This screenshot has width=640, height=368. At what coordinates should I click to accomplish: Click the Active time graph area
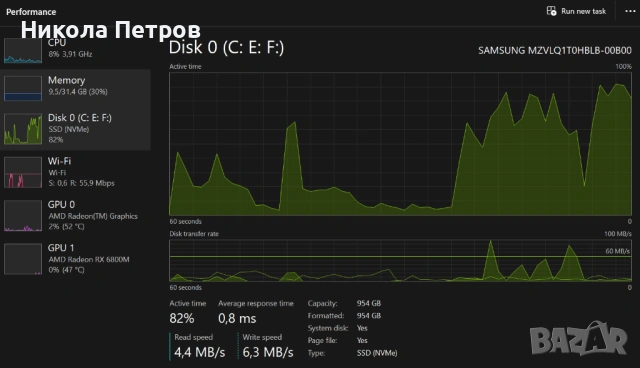(400, 144)
